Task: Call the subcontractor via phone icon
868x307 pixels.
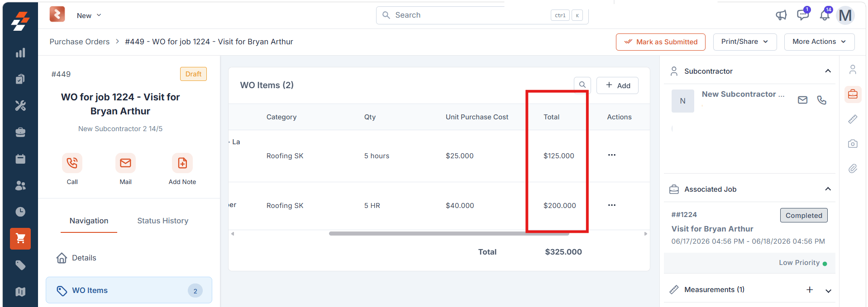Action: [822, 100]
